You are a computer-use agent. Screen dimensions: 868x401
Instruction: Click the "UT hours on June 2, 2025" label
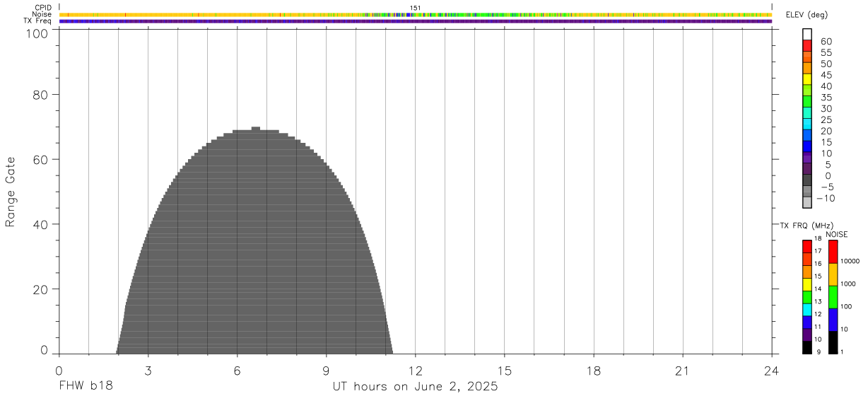[416, 387]
